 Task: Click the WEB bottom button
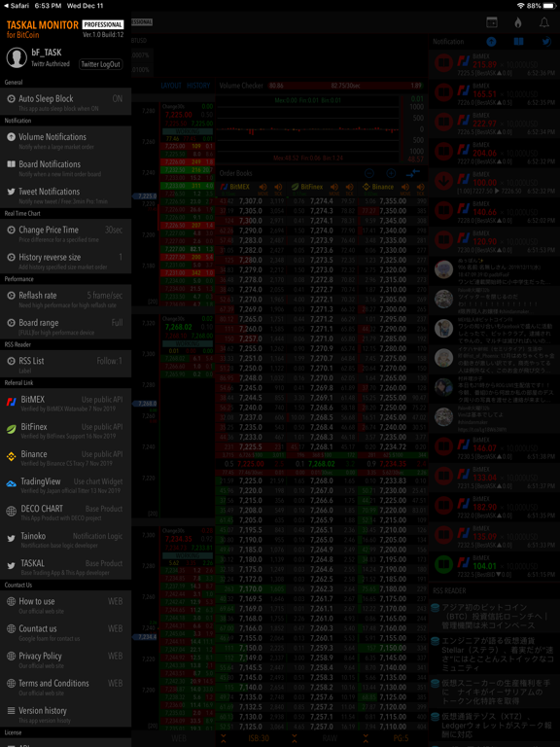179,738
